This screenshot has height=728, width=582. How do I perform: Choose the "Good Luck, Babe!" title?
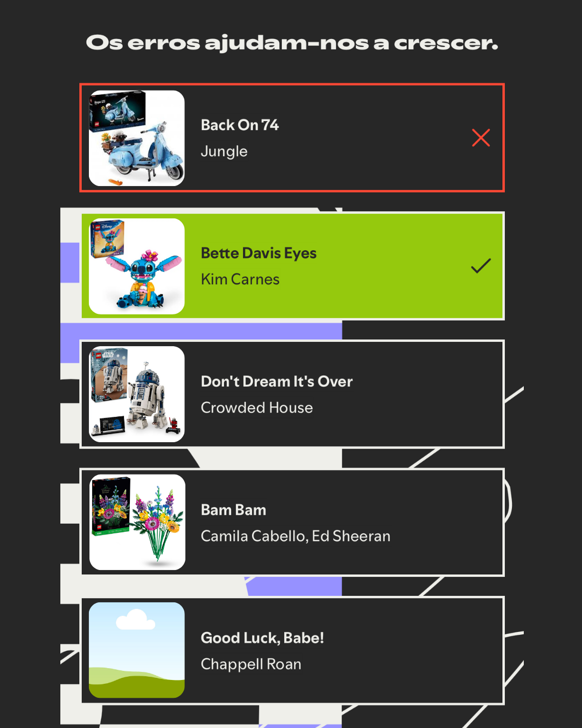pyautogui.click(x=262, y=638)
